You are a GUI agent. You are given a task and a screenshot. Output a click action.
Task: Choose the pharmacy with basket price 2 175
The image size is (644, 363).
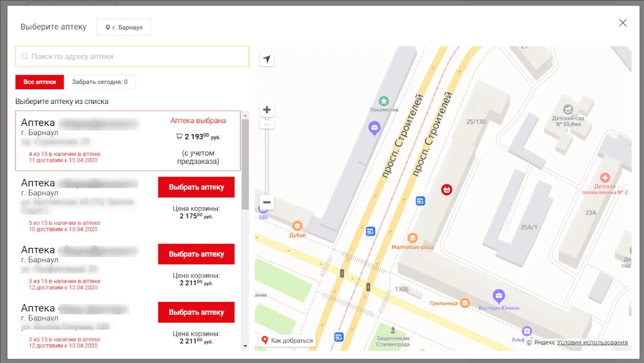point(196,187)
